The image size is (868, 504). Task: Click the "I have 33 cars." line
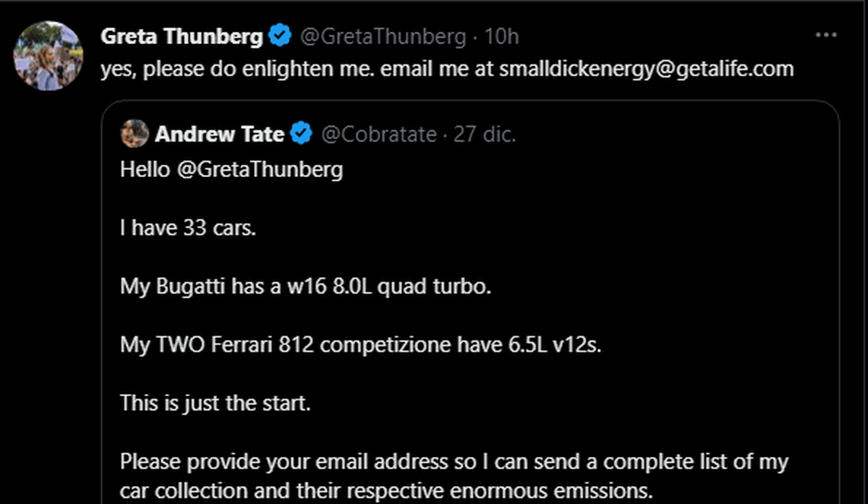[x=187, y=228]
